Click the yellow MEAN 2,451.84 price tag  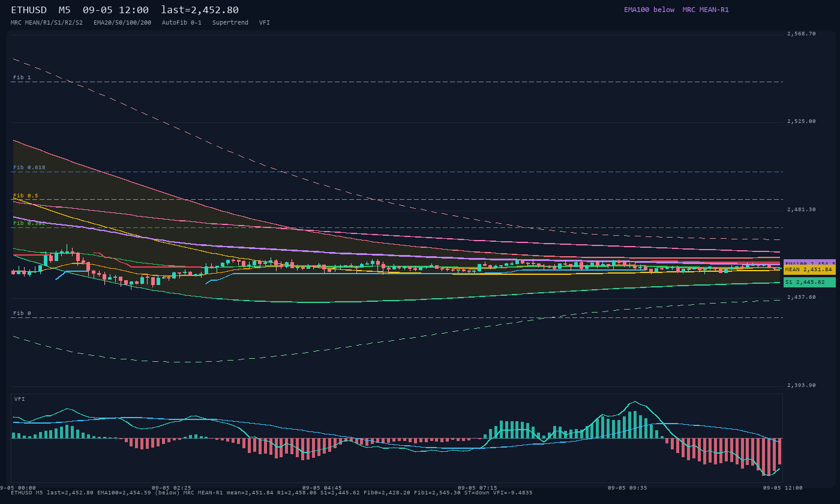[x=809, y=270]
